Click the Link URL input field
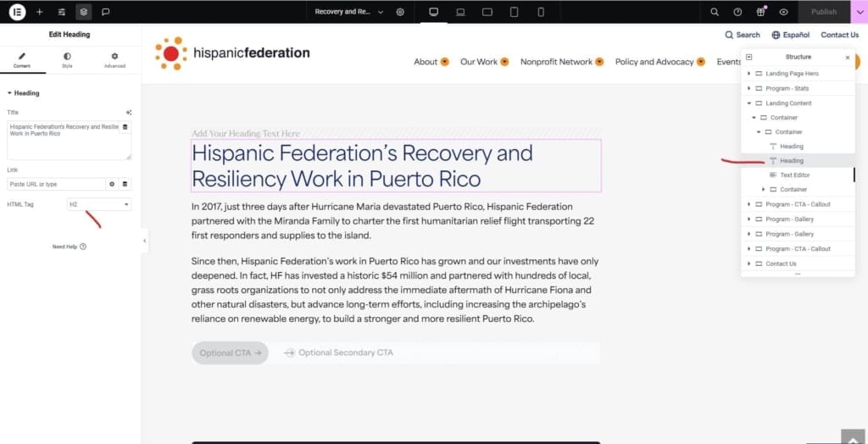Screen dimensions: 868x444 click(x=55, y=184)
